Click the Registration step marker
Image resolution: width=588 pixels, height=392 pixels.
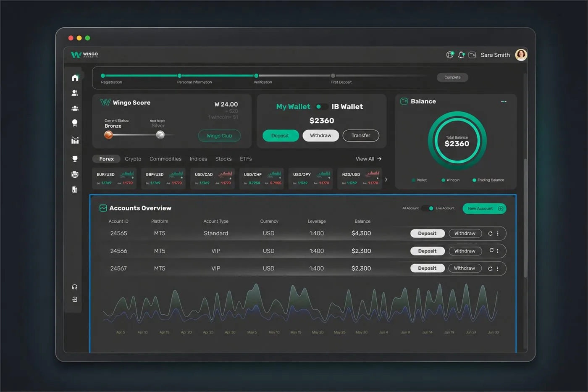coord(103,76)
